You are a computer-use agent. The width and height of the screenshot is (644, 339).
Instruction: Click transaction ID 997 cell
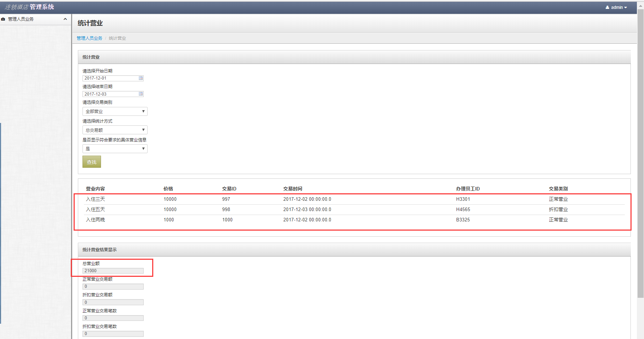point(226,199)
